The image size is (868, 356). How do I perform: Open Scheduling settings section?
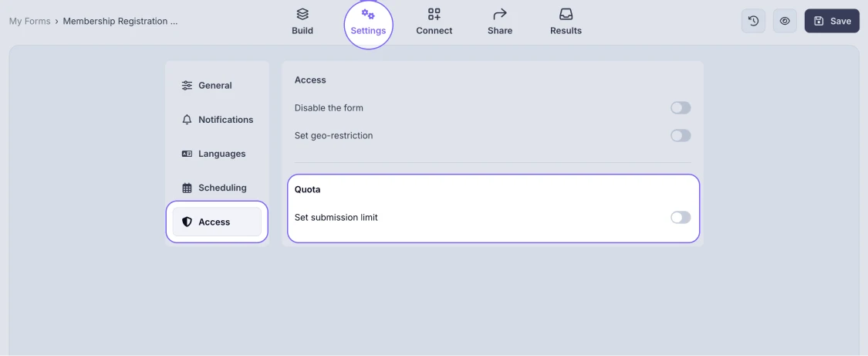(217, 188)
